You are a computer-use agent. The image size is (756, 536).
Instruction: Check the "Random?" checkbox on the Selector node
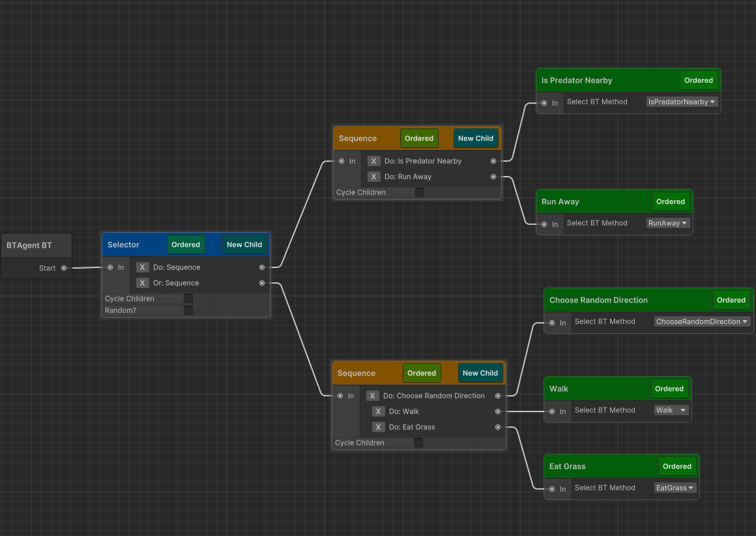[x=188, y=310]
